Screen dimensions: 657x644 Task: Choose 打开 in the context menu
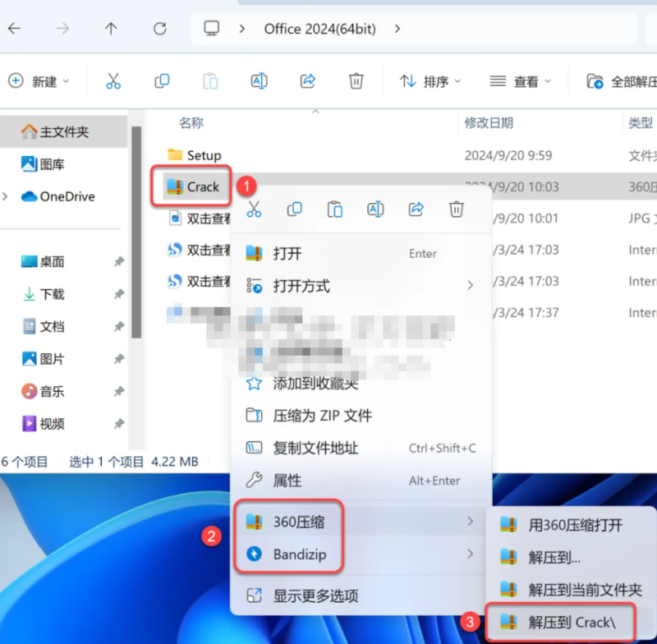click(361, 253)
